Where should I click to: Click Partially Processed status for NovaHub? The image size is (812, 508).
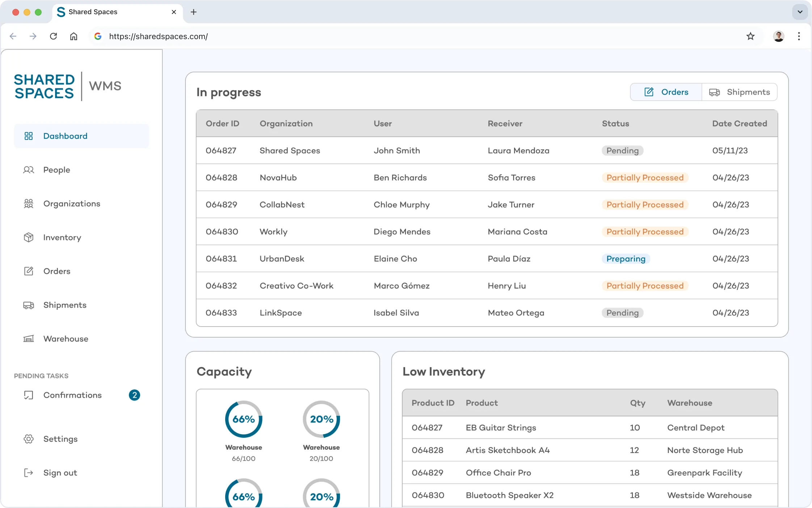645,177
